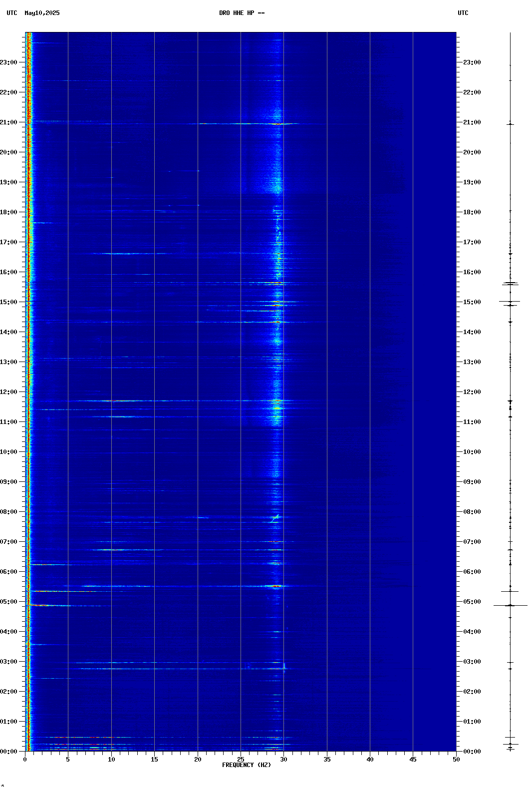Screen dimensions: 532x791
Task: Click the UTC label beside the date
Action: (x=12, y=13)
